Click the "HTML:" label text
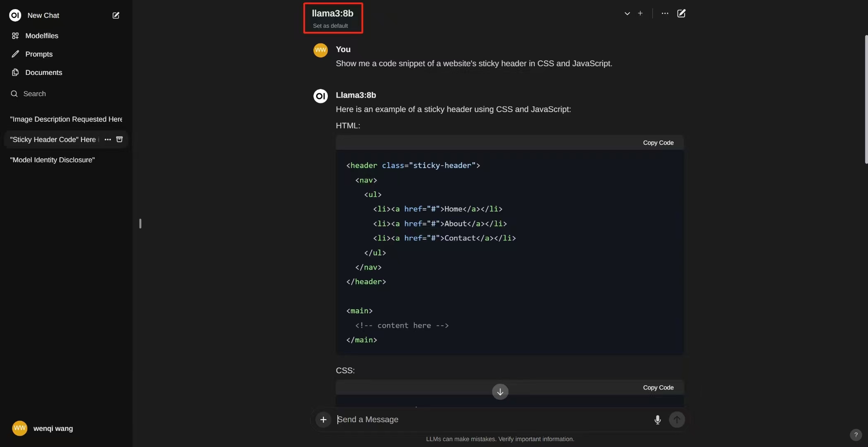868x447 pixels. pyautogui.click(x=348, y=125)
